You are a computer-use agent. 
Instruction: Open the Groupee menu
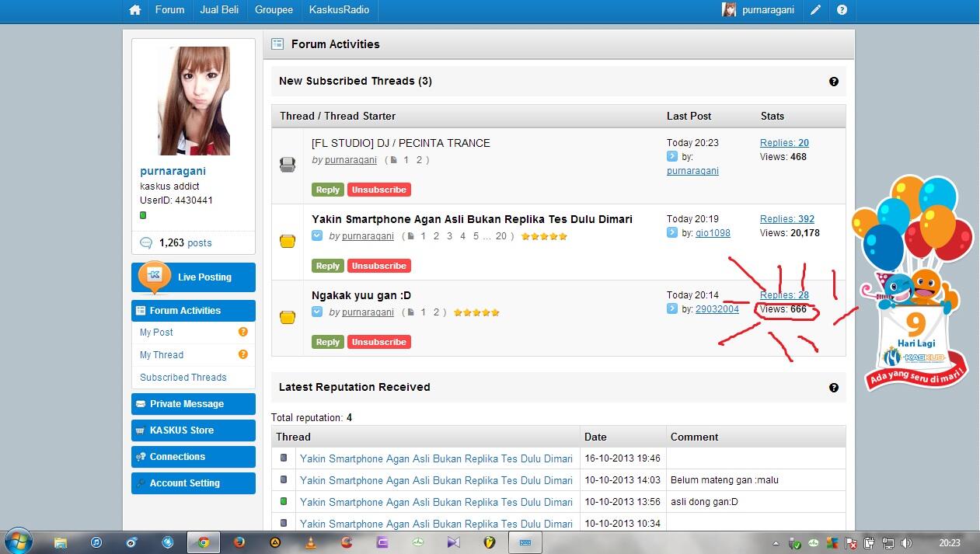274,10
